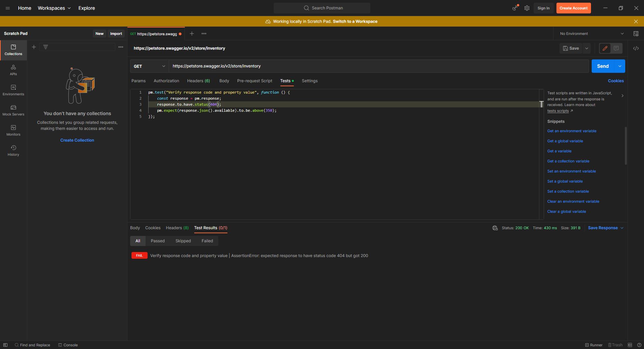Click the Import button

pyautogui.click(x=116, y=34)
